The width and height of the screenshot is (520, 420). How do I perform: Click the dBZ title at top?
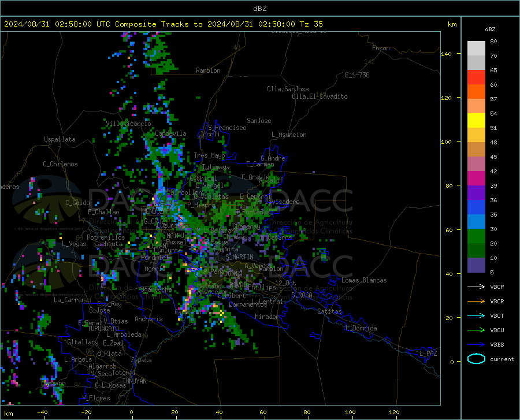click(259, 9)
